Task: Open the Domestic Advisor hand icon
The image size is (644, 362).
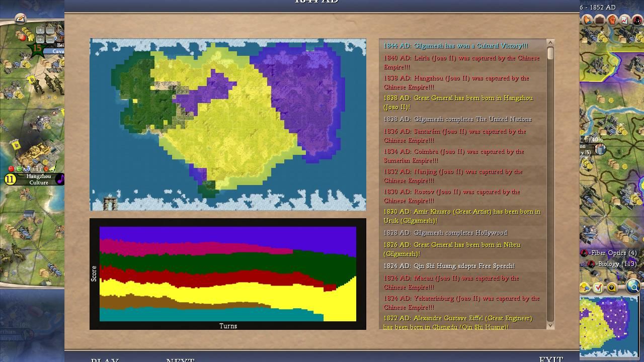Action: click(587, 20)
